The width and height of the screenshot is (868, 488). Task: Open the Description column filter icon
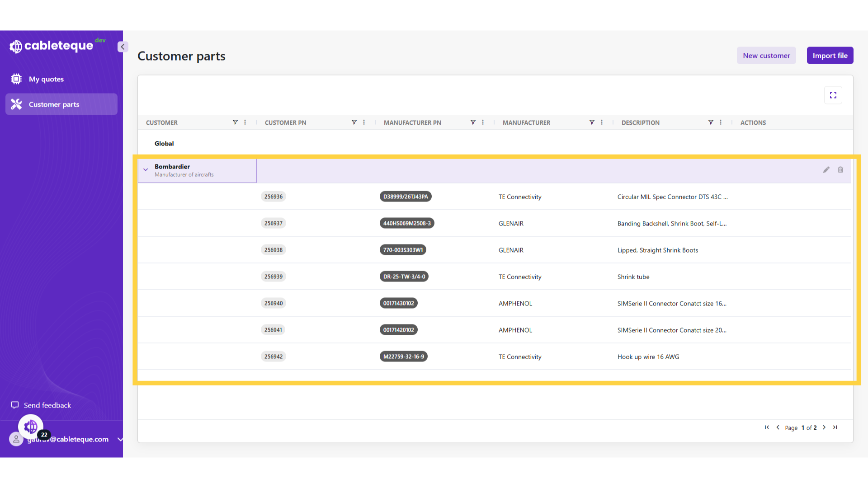(x=711, y=122)
